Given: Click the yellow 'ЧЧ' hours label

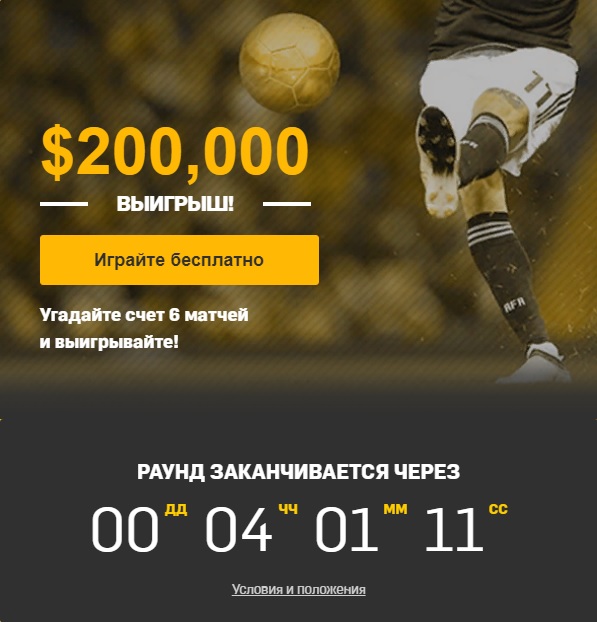Looking at the screenshot, I should click(x=288, y=509).
